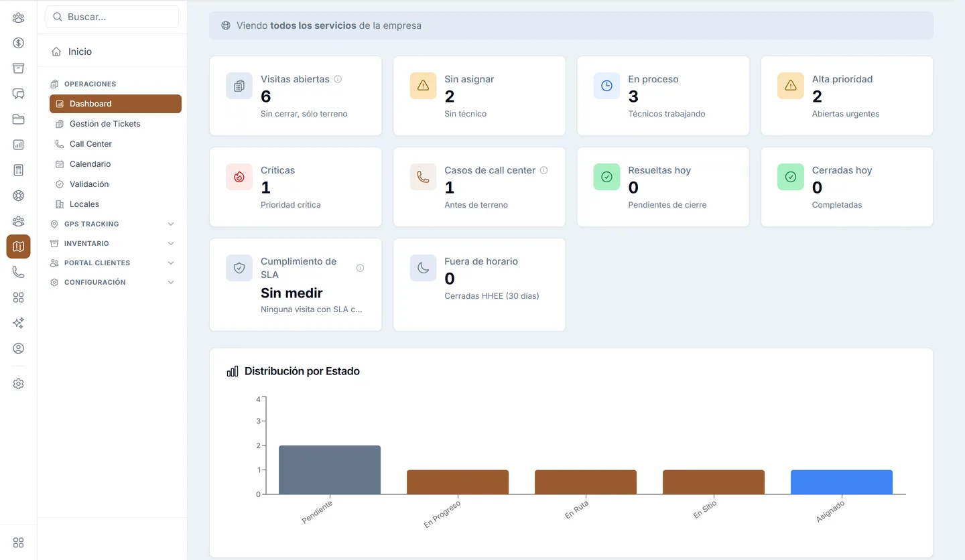
Task: Click info icon on Cumplimiento de SLA card
Action: click(361, 268)
